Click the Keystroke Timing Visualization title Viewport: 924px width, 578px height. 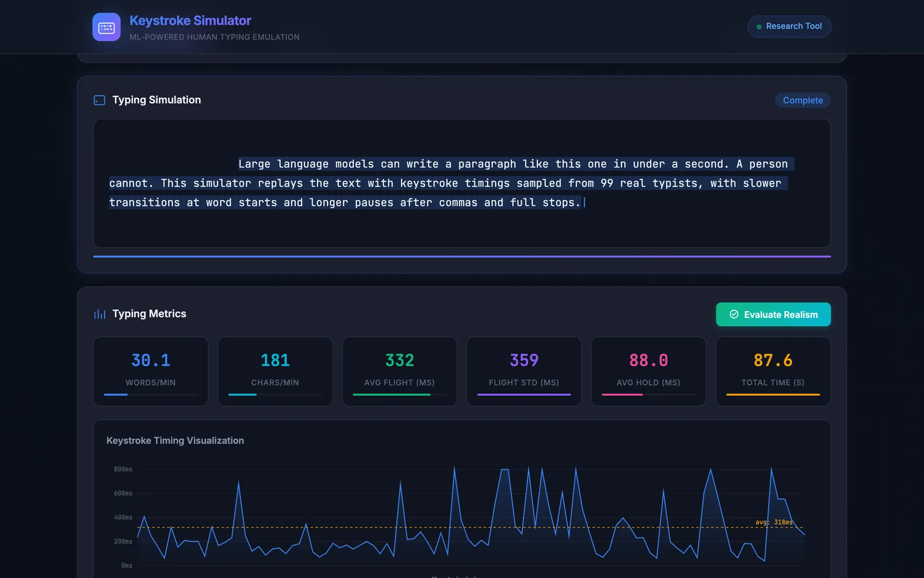175,441
